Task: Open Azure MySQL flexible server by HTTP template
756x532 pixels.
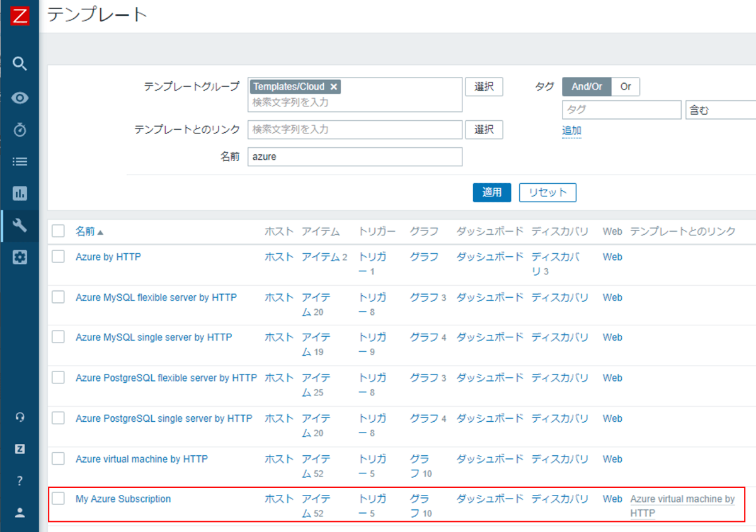Action: (156, 297)
